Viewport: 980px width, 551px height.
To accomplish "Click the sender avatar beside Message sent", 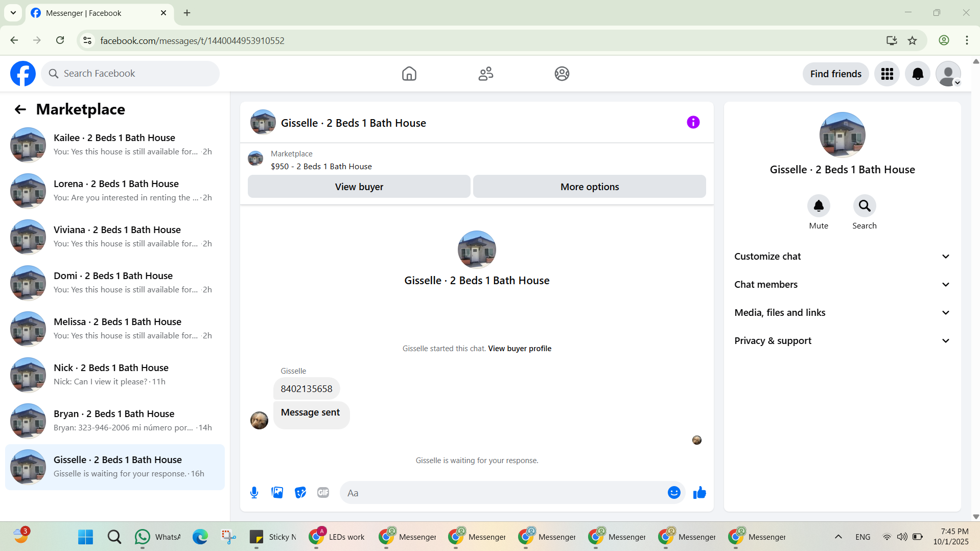I will pyautogui.click(x=259, y=421).
